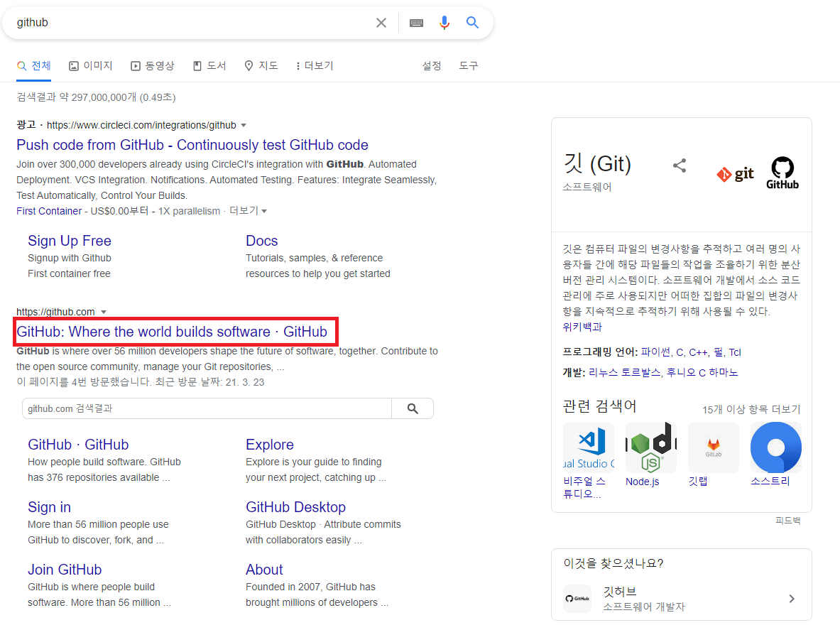Open the Join GitHub sitelink
840x630 pixels.
[x=65, y=570]
